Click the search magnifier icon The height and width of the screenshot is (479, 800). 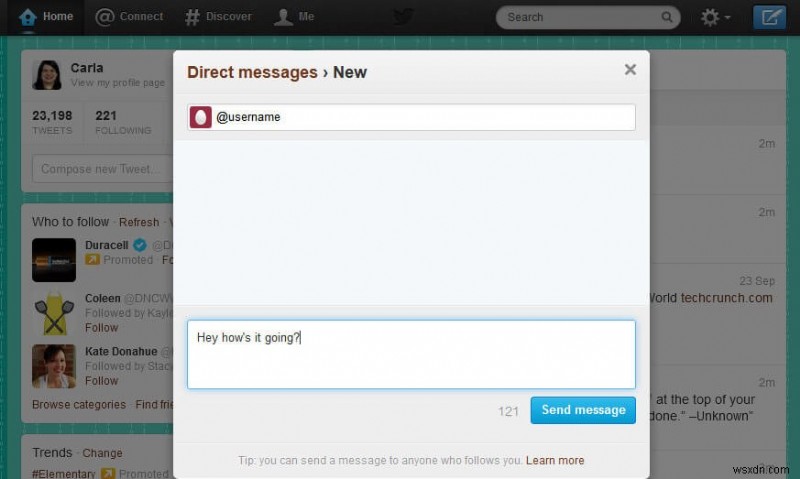point(667,17)
